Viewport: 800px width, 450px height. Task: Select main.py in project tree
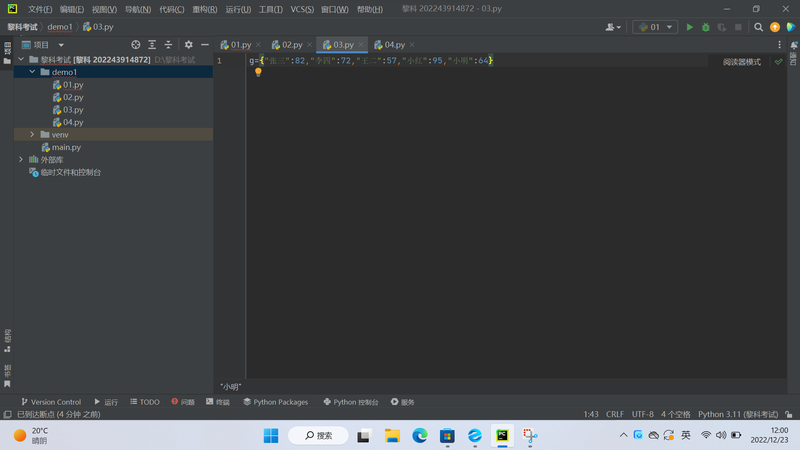point(61,147)
